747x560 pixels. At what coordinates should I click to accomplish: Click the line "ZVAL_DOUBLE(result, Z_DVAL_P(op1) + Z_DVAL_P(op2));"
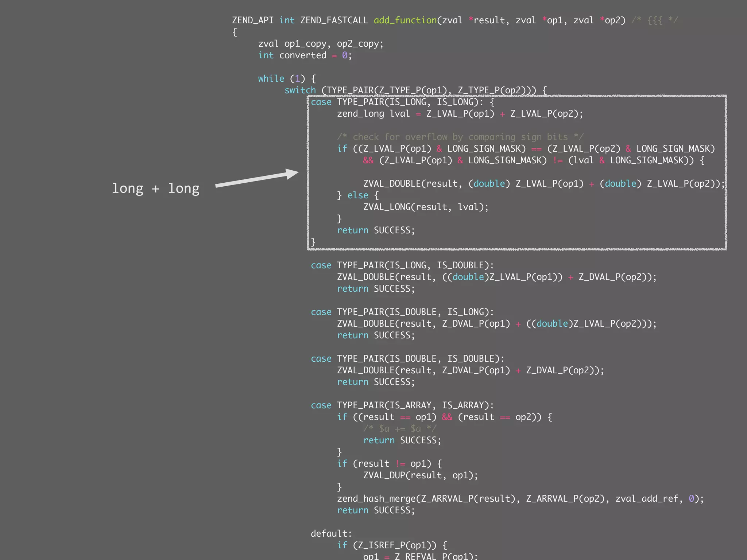click(x=471, y=370)
